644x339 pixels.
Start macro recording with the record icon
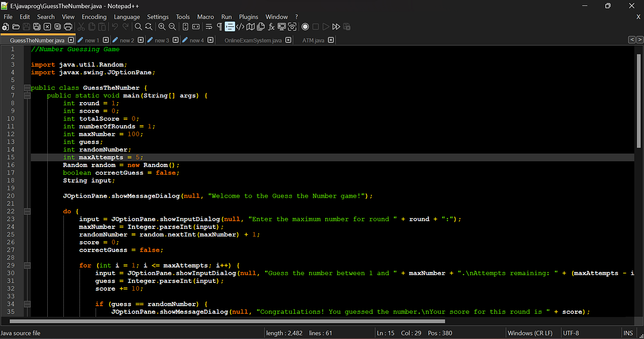point(305,26)
